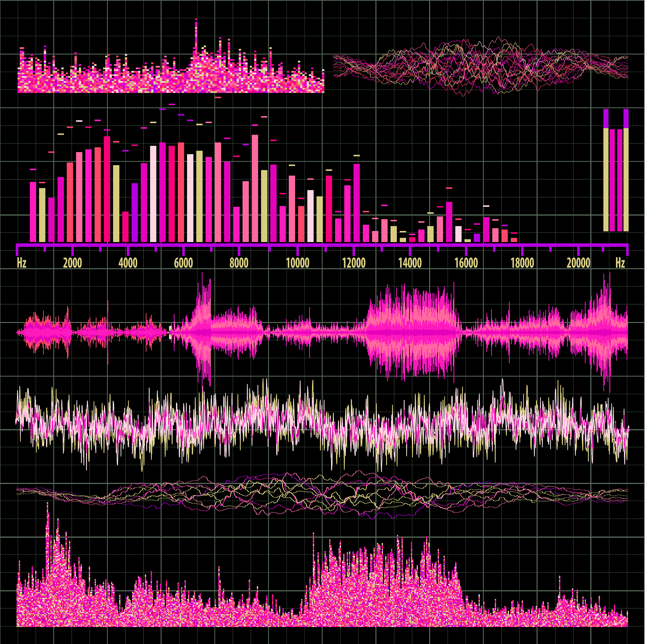Click the right Hz unit label
The image size is (645, 644).
(620, 263)
